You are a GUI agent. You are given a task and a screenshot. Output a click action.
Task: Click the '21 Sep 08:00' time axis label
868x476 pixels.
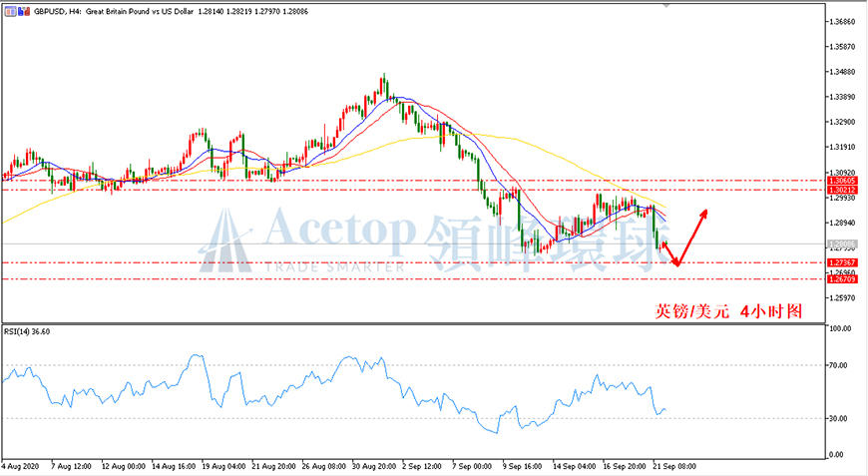point(674,466)
